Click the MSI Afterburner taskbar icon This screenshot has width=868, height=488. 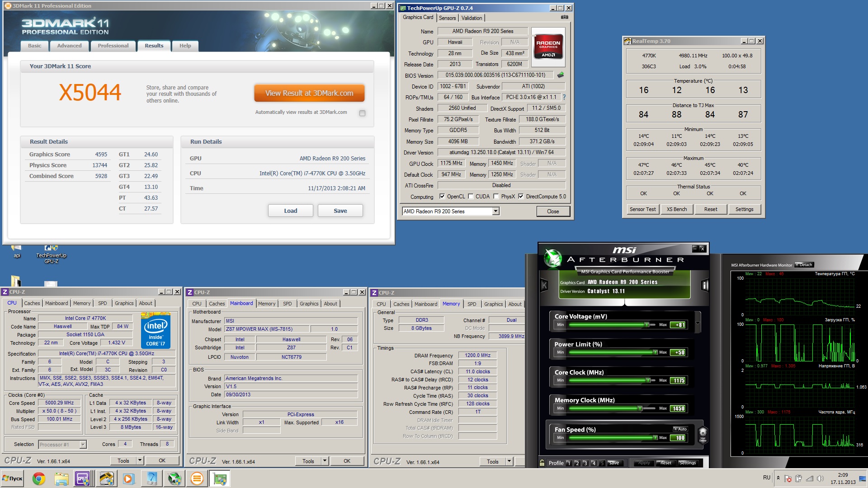click(175, 479)
